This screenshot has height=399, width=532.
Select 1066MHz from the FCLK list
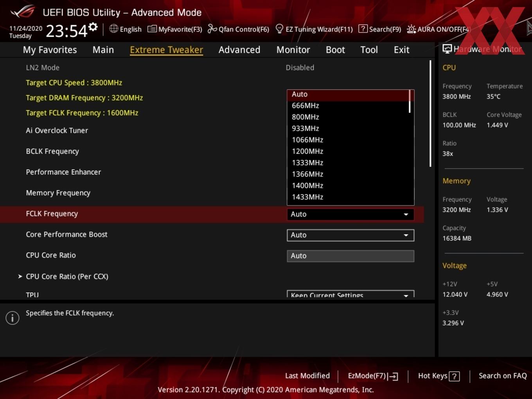[x=348, y=140]
